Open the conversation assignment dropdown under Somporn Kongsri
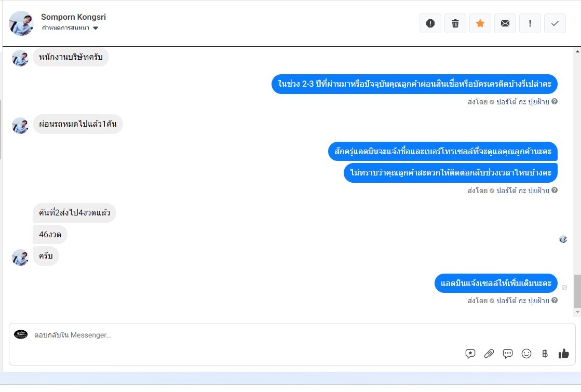The image size is (581, 392). 70,28
